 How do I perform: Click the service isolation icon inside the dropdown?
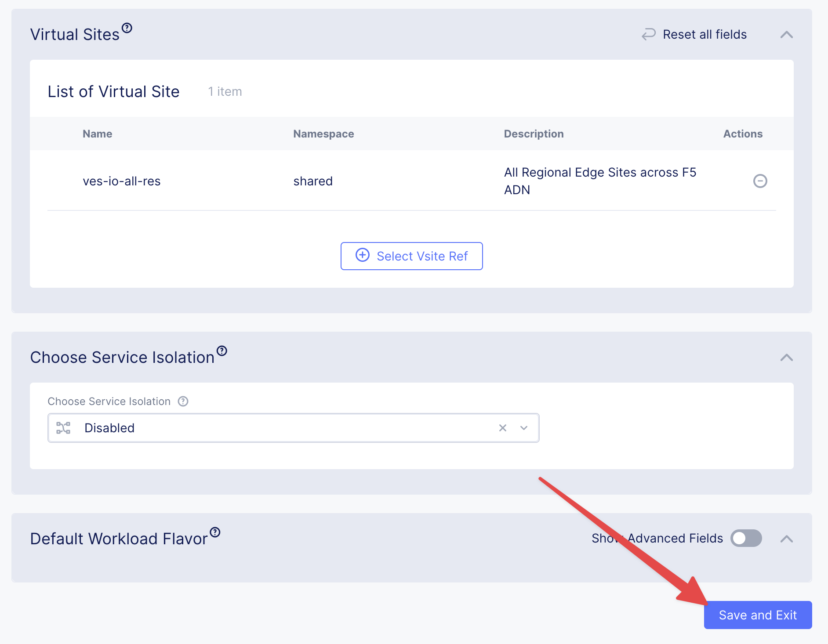63,428
